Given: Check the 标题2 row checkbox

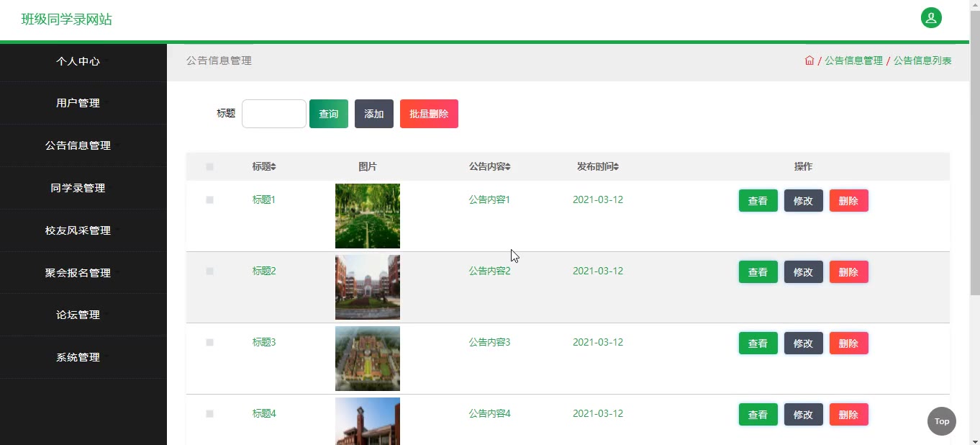Looking at the screenshot, I should coord(209,271).
